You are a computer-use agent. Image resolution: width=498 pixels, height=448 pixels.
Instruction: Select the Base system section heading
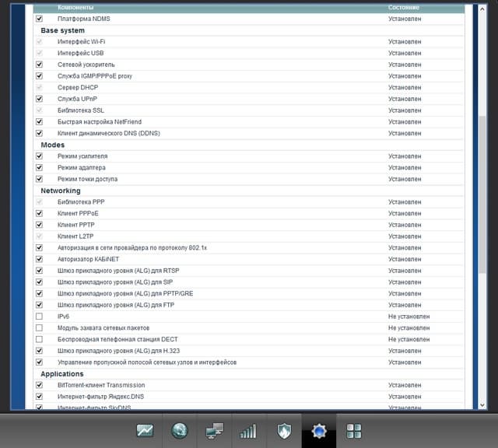[x=62, y=30]
